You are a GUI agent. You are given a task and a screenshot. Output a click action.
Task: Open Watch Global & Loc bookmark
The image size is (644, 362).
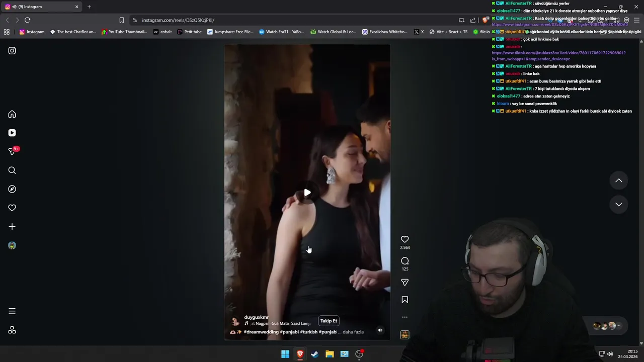pyautogui.click(x=333, y=32)
